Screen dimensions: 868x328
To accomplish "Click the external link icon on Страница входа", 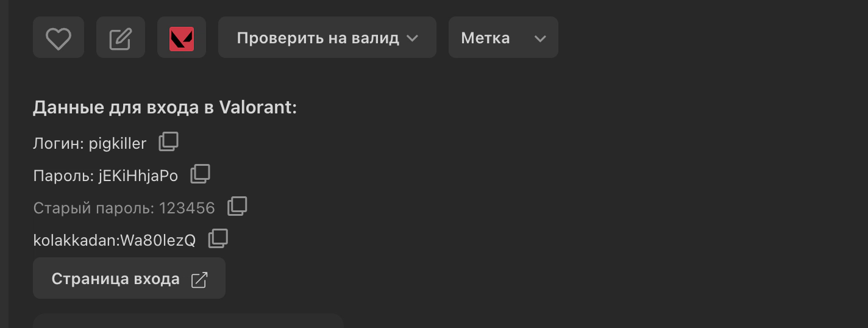I will point(199,279).
